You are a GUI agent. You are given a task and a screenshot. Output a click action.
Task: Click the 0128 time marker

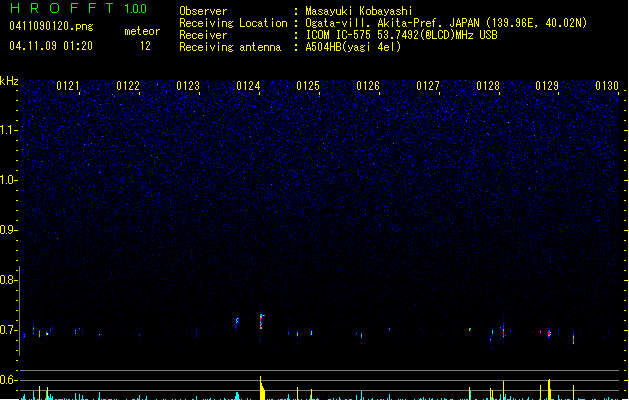[x=488, y=86]
